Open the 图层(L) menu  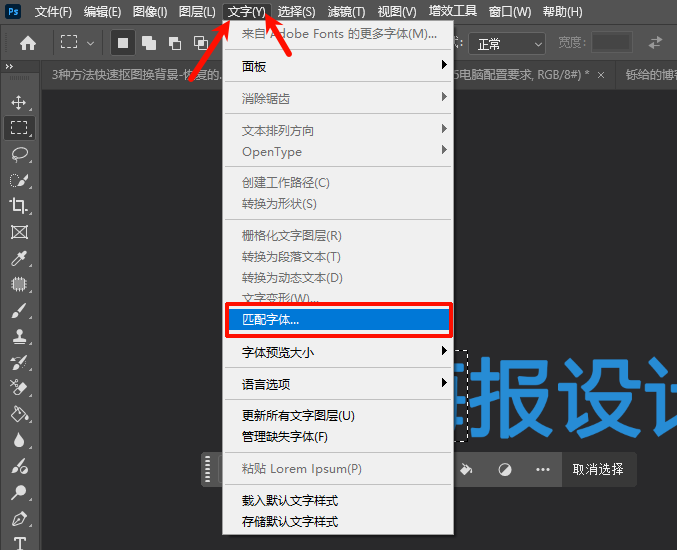197,12
